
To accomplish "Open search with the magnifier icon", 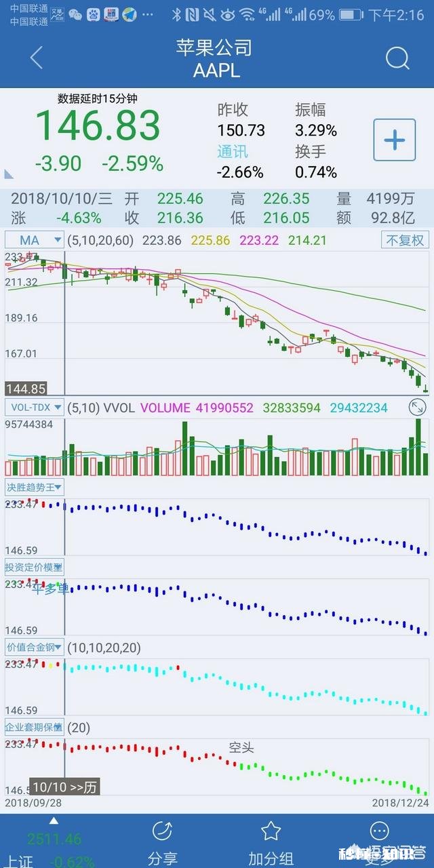I will tap(397, 58).
